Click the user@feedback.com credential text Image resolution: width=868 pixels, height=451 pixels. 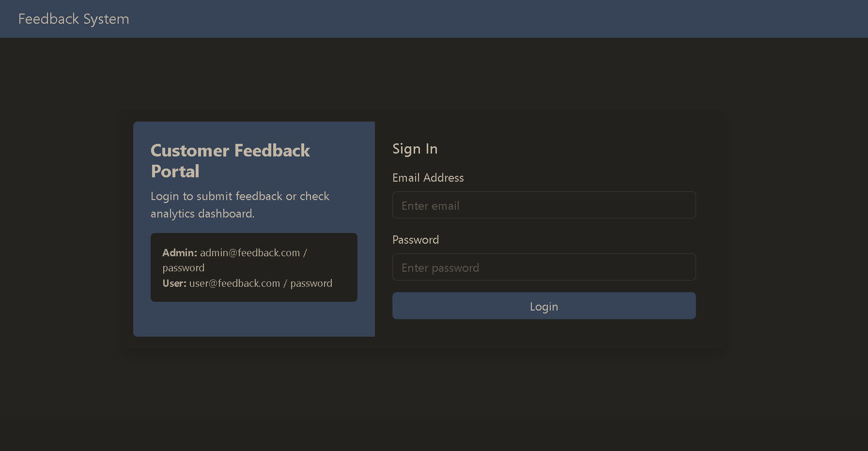234,283
